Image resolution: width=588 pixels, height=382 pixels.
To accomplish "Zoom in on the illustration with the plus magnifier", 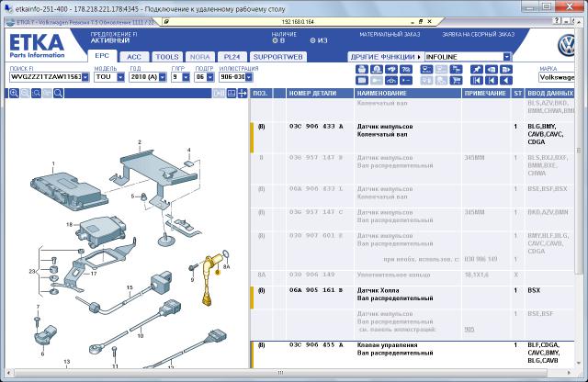I will 14,94.
